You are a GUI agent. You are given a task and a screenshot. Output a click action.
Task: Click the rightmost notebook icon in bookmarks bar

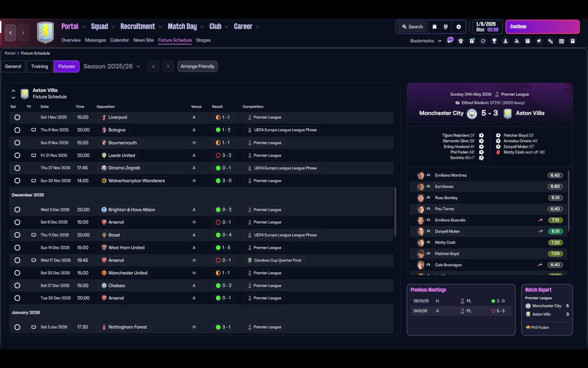[572, 41]
